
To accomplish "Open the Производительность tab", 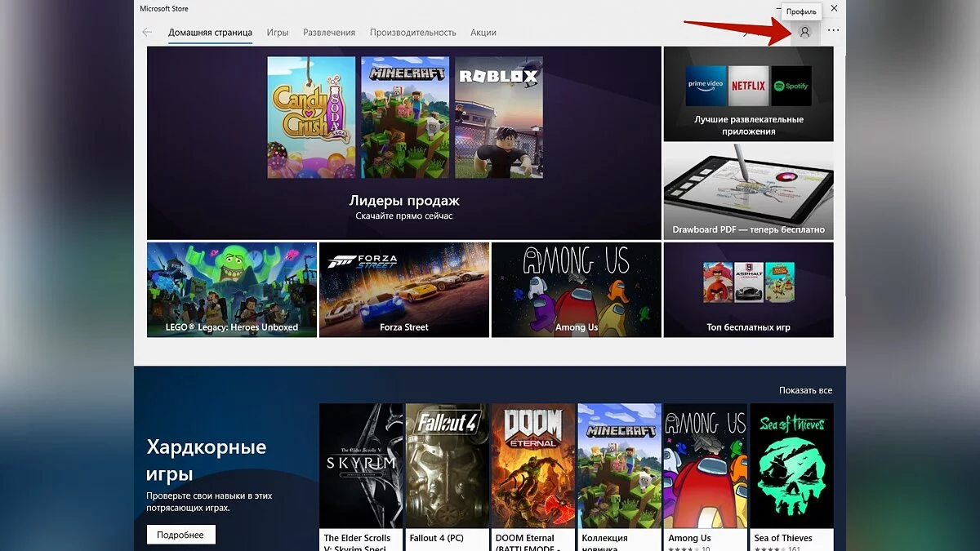I will pyautogui.click(x=413, y=33).
